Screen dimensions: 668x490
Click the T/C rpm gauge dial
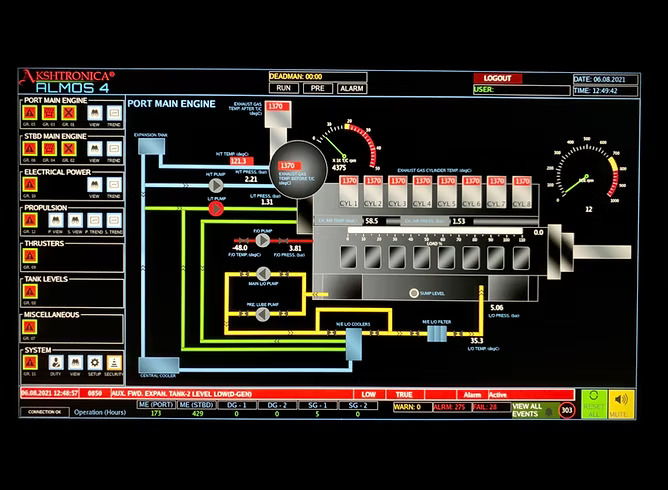pos(347,145)
